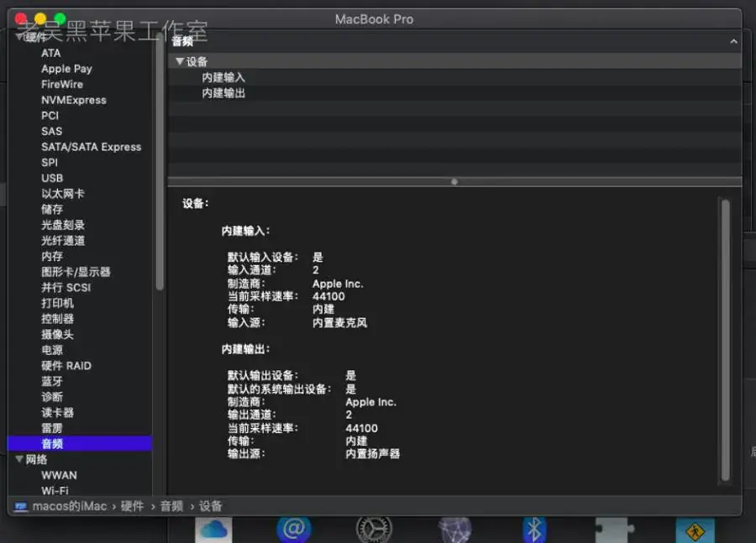Collapse the 硬件 section triangle
756x543 pixels.
[19, 37]
